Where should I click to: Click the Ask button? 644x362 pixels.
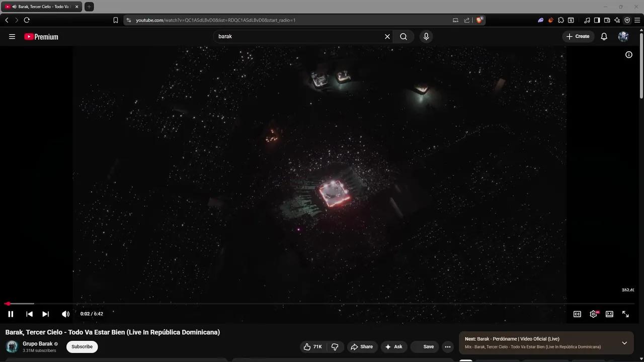click(x=393, y=347)
